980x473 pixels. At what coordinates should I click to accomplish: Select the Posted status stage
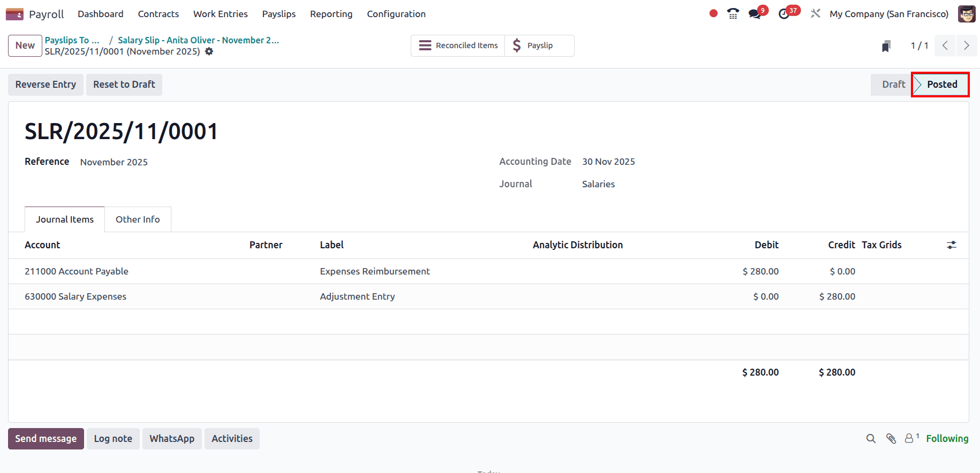[x=941, y=85]
